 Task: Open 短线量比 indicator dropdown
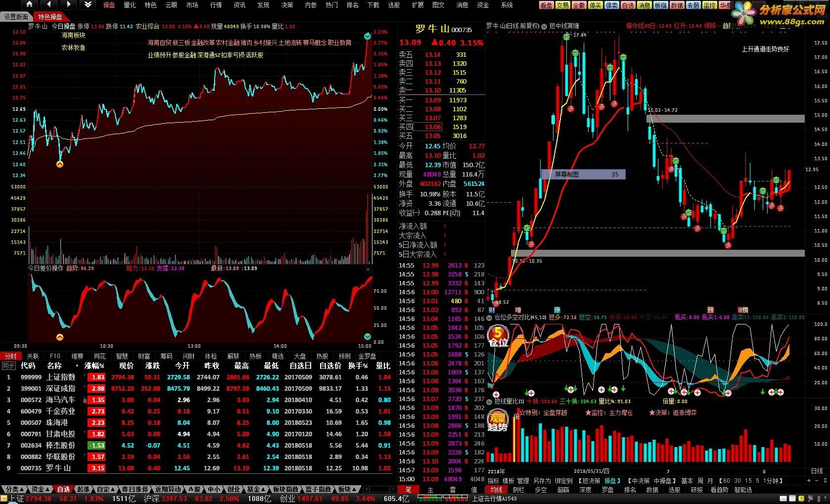pyautogui.click(x=490, y=401)
